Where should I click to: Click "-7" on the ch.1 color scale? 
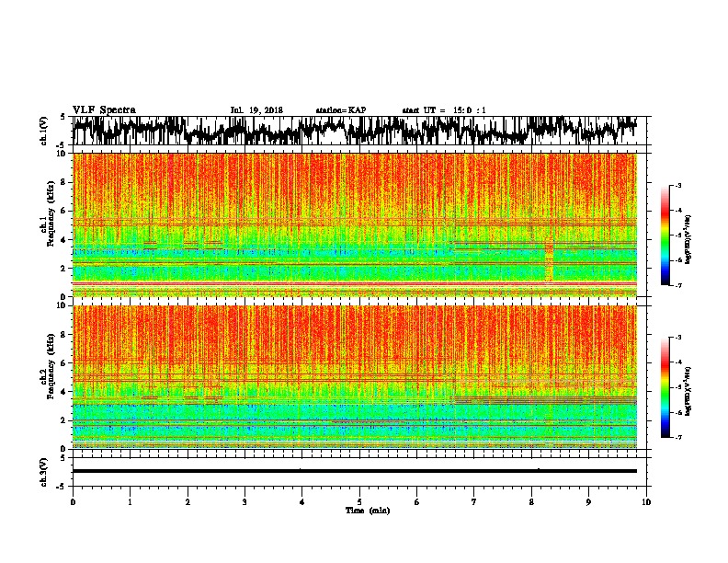[678, 285]
